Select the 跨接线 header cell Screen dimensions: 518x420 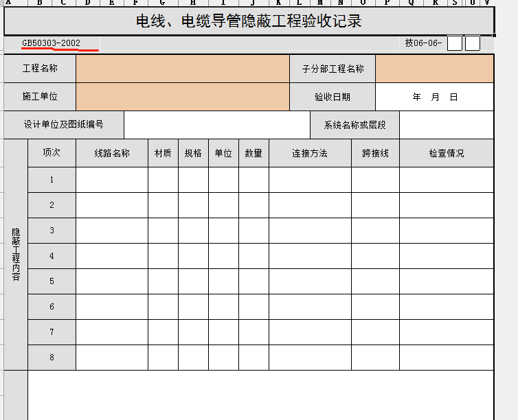tap(375, 153)
